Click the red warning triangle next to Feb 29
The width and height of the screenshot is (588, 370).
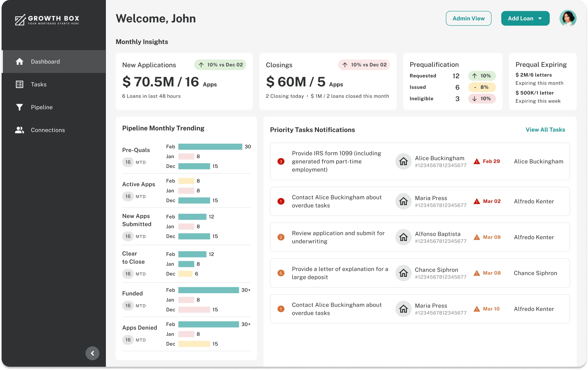coord(477,162)
